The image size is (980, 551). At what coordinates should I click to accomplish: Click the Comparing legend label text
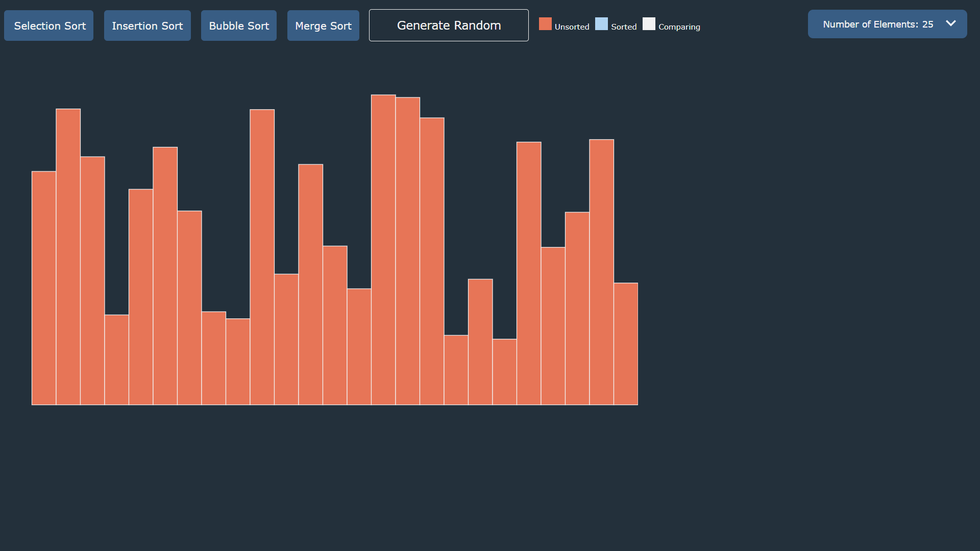(x=679, y=27)
